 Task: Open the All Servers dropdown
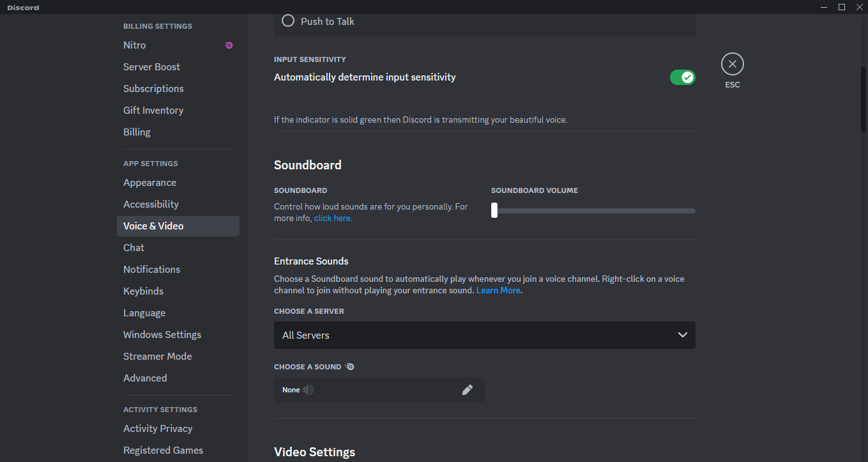[485, 335]
